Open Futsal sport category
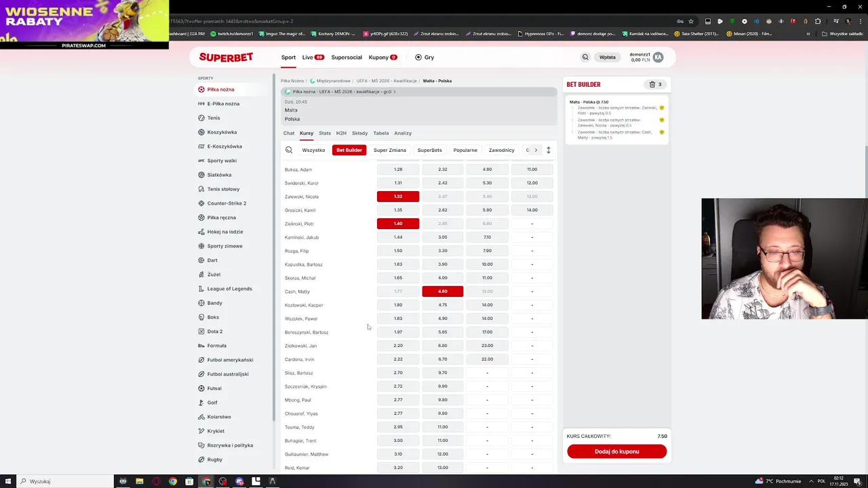 click(210, 388)
